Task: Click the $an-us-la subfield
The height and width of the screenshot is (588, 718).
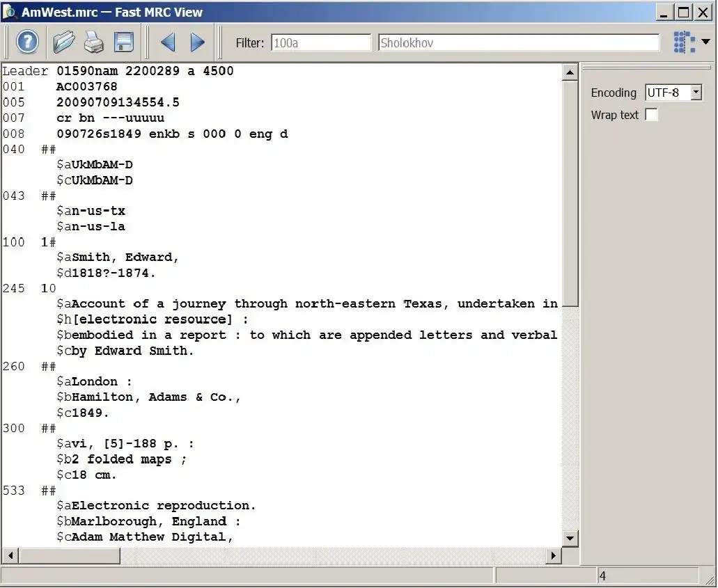Action: coord(91,226)
